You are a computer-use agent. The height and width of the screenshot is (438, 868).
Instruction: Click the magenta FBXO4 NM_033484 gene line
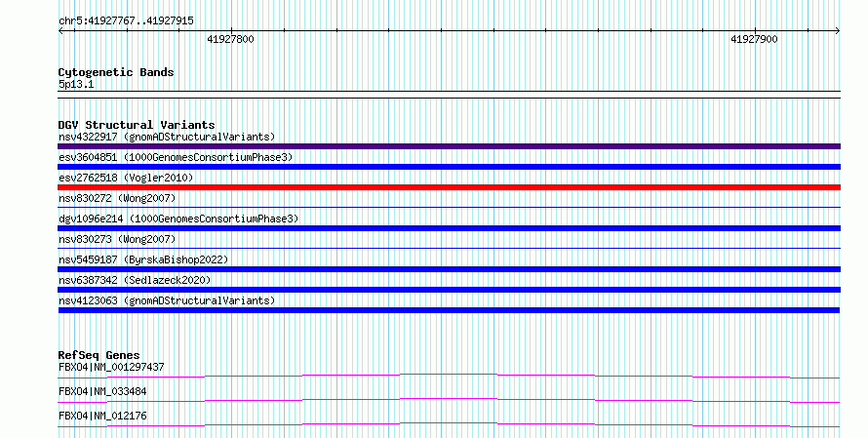click(x=449, y=400)
